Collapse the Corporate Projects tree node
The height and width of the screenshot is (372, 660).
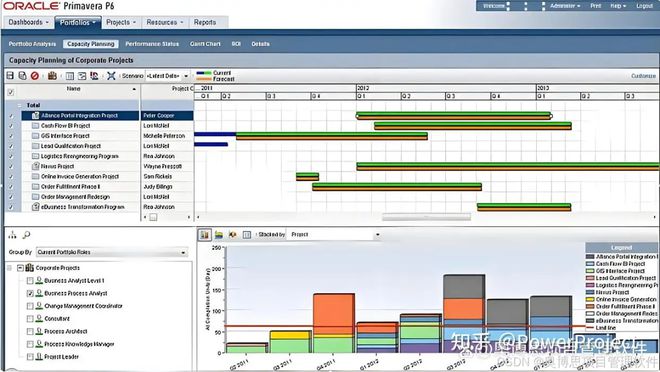pyautogui.click(x=20, y=268)
